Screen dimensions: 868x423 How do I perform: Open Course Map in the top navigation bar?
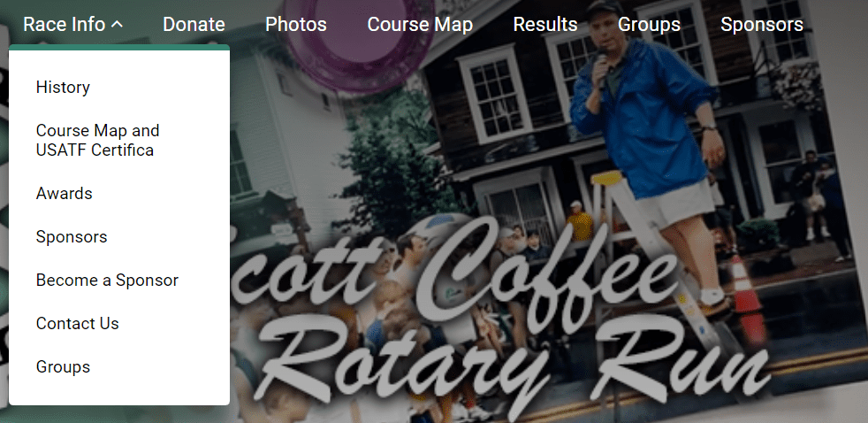pos(420,25)
